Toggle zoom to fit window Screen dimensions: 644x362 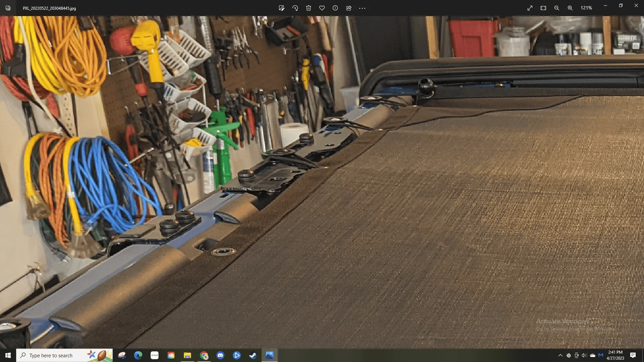click(x=543, y=8)
